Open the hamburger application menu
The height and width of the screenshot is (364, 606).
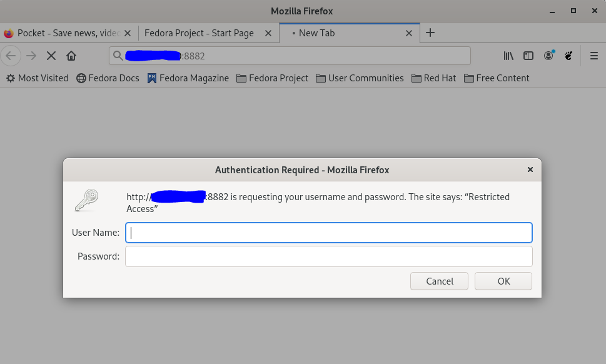594,56
